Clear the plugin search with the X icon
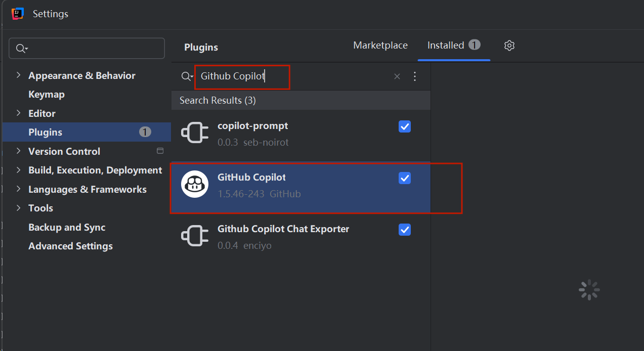This screenshot has width=644, height=351. click(x=397, y=76)
